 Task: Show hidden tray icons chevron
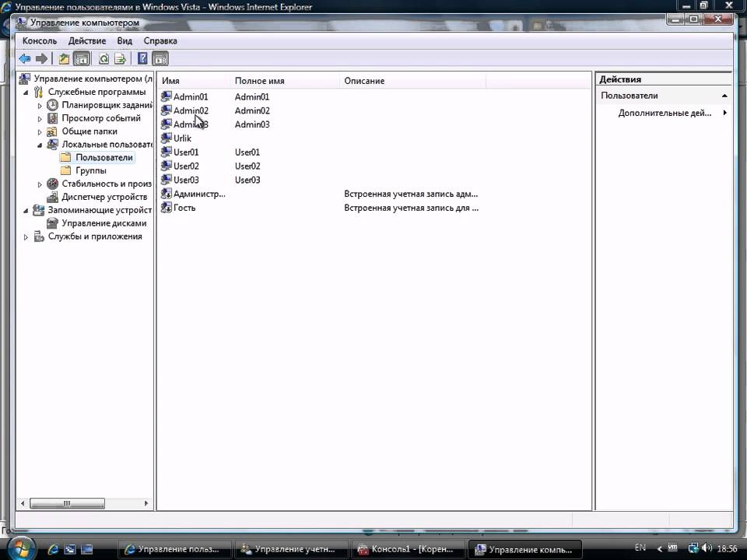[x=660, y=549]
